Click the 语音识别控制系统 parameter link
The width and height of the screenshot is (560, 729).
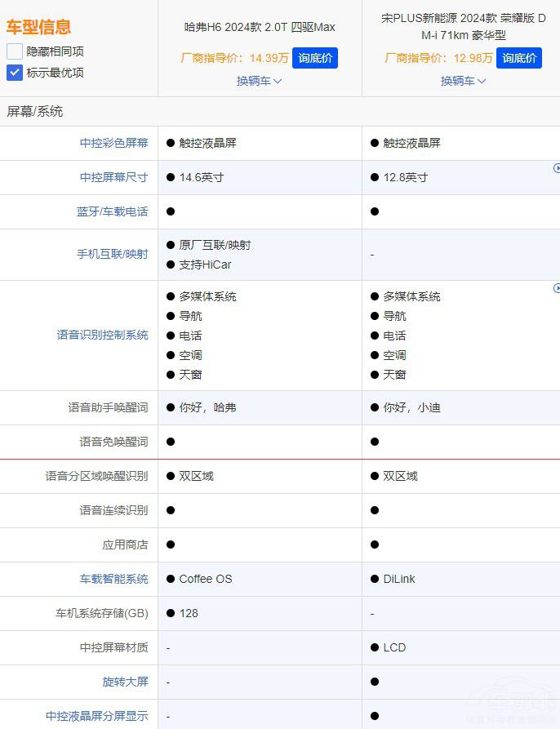102,335
